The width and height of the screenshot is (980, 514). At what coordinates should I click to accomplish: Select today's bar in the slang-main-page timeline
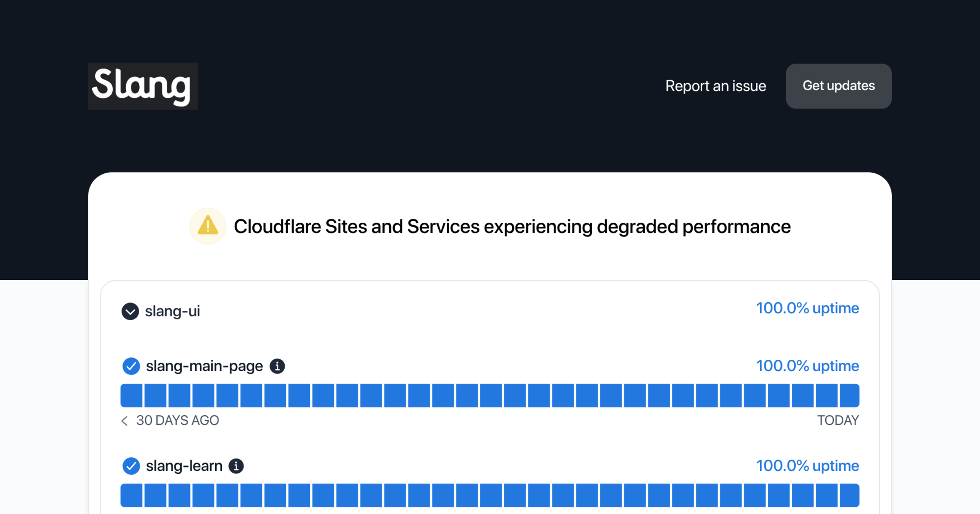(x=849, y=395)
